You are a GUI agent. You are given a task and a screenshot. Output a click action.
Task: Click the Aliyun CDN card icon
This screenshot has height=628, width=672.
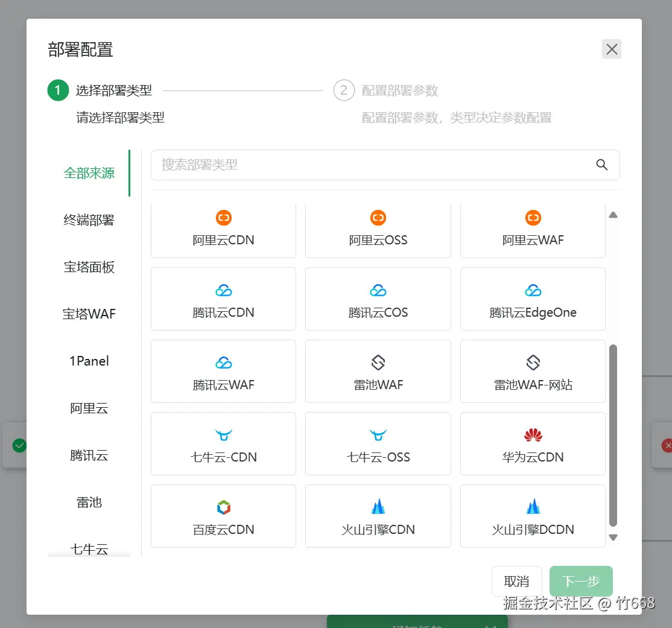(x=223, y=218)
